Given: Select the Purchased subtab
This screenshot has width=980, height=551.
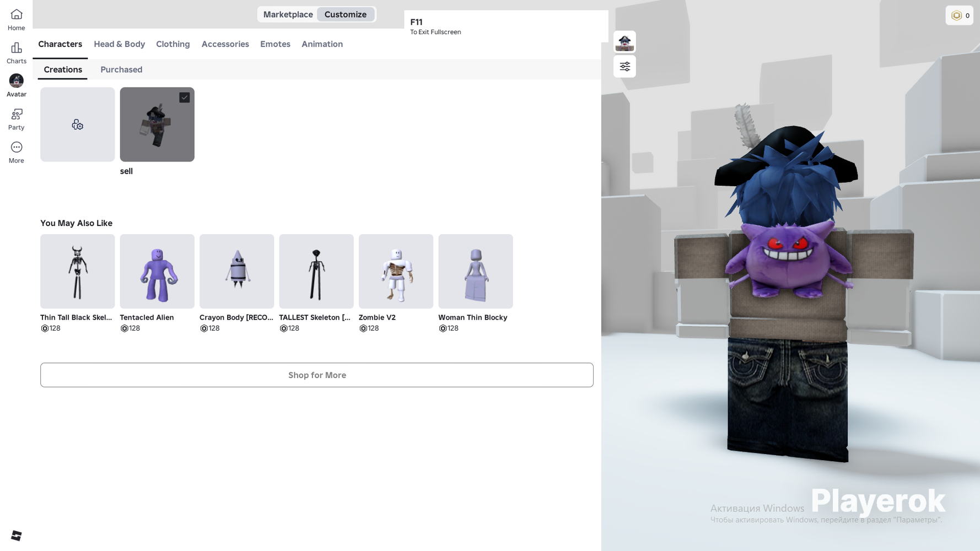Looking at the screenshot, I should tap(121, 69).
